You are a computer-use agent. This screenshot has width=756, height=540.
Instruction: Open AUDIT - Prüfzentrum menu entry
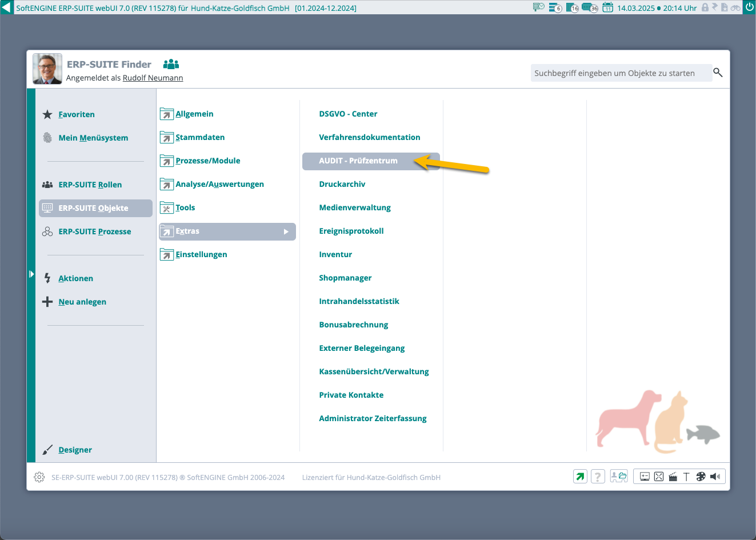pos(358,161)
